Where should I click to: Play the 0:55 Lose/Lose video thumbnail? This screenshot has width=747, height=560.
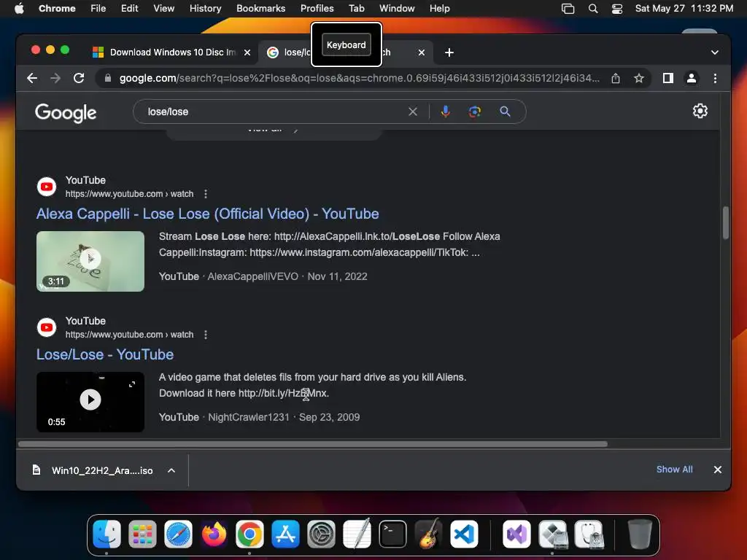coord(90,402)
